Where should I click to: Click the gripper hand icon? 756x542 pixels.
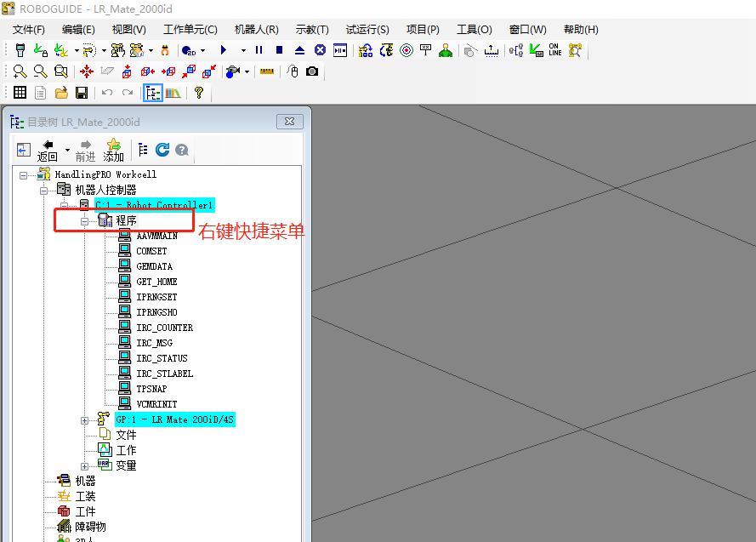165,50
